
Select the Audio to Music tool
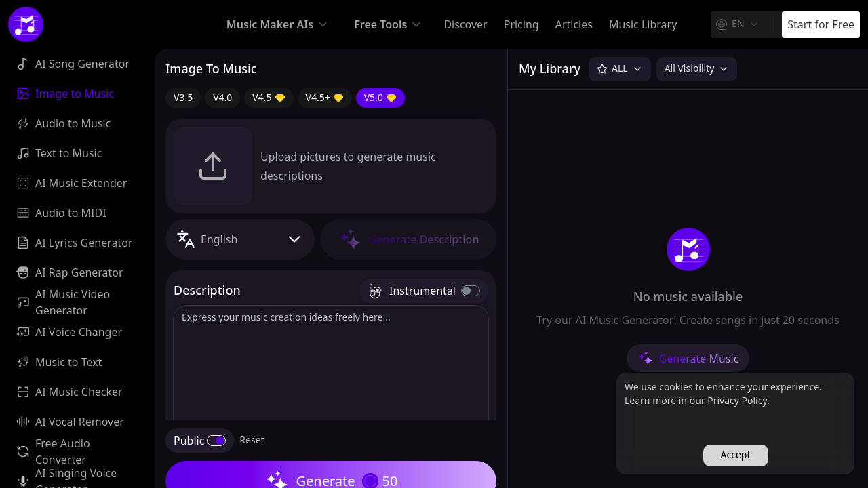[72, 123]
